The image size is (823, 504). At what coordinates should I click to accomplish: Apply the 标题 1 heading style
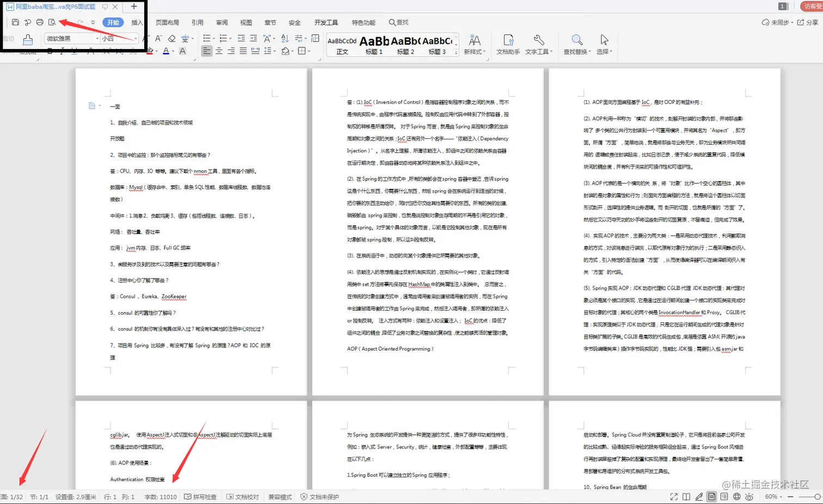(x=374, y=45)
